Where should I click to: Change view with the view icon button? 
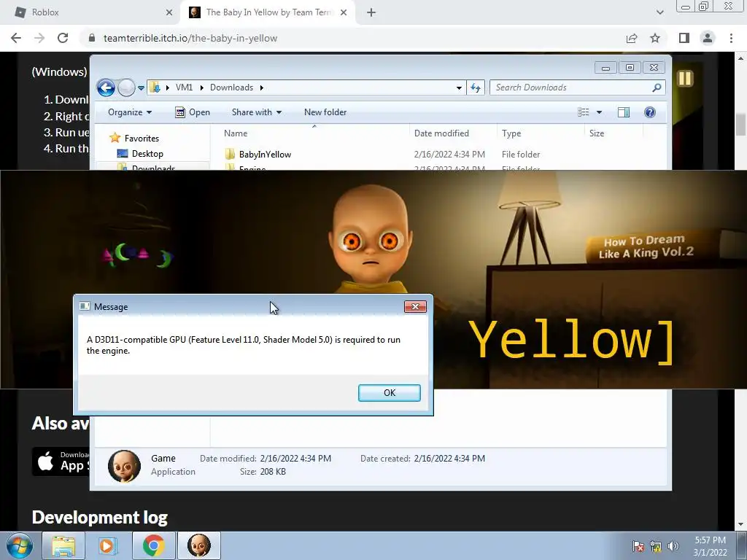(x=584, y=112)
